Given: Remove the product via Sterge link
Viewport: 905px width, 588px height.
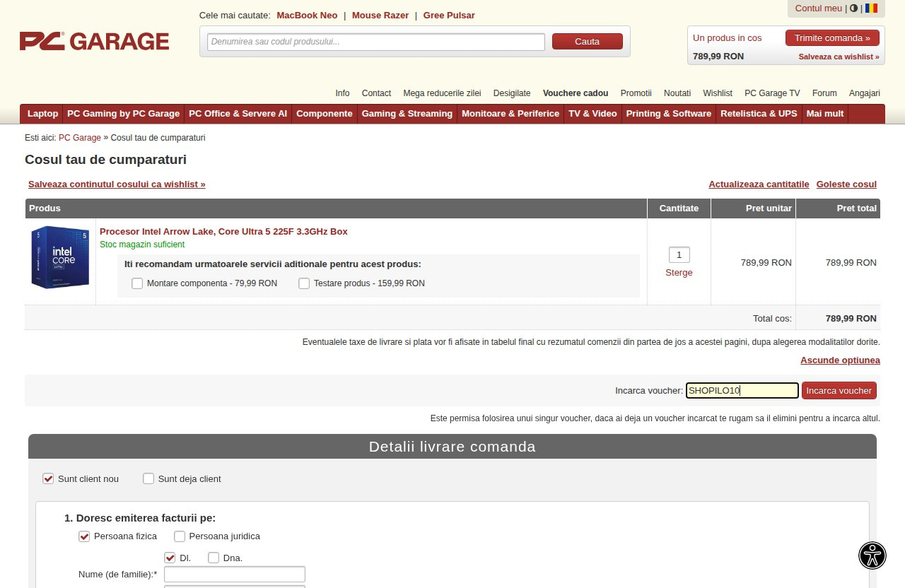Looking at the screenshot, I should pyautogui.click(x=679, y=273).
